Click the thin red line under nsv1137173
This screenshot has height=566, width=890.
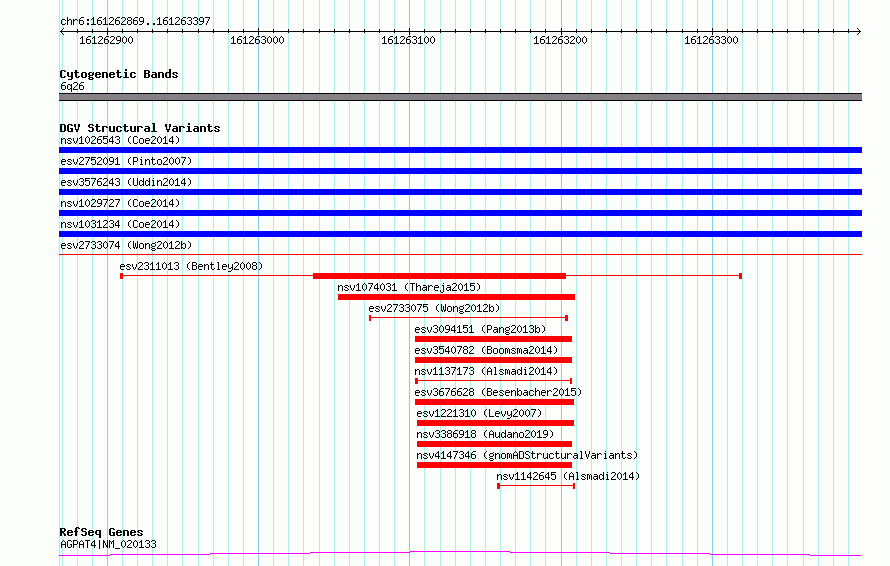point(493,381)
